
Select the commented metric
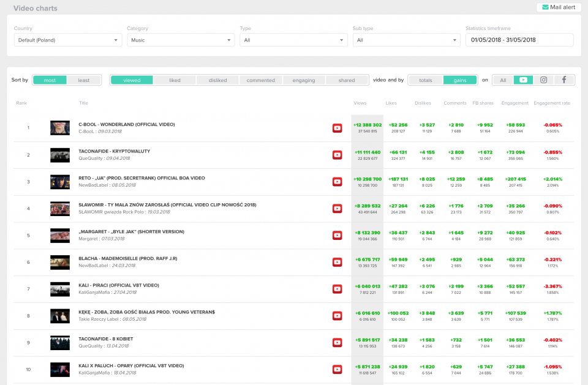(x=261, y=80)
